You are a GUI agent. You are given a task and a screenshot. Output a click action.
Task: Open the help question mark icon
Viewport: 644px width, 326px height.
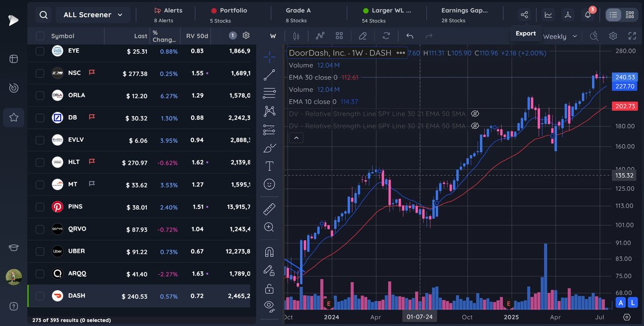tap(13, 306)
